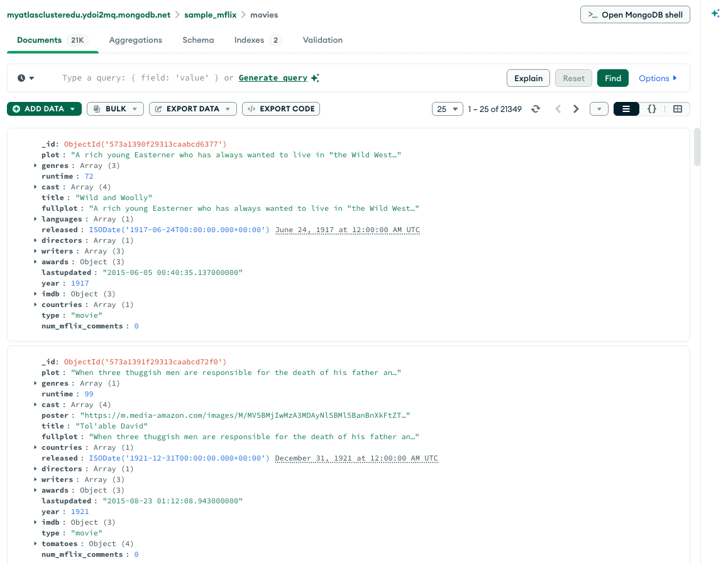This screenshot has height=565, width=728.
Task: Expand countries in Tol'able David document
Action: point(35,447)
